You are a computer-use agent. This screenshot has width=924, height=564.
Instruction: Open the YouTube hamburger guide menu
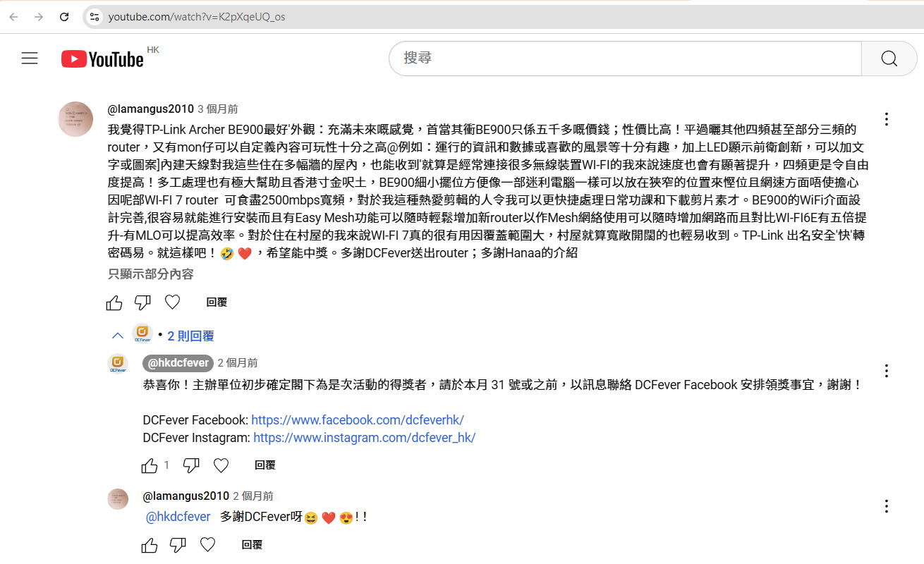pyautogui.click(x=30, y=59)
